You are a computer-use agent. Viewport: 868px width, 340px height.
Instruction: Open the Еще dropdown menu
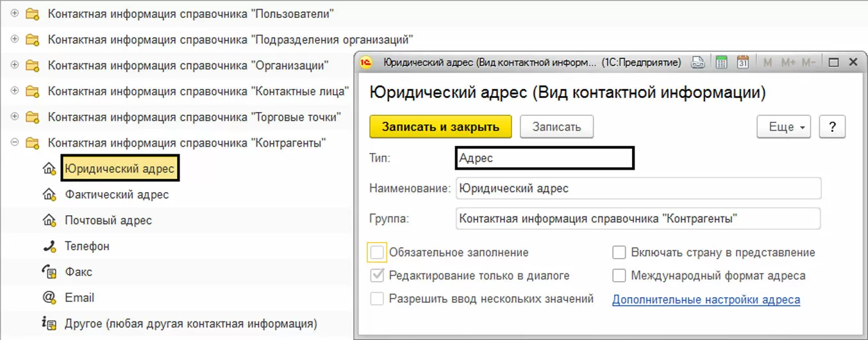pos(785,127)
